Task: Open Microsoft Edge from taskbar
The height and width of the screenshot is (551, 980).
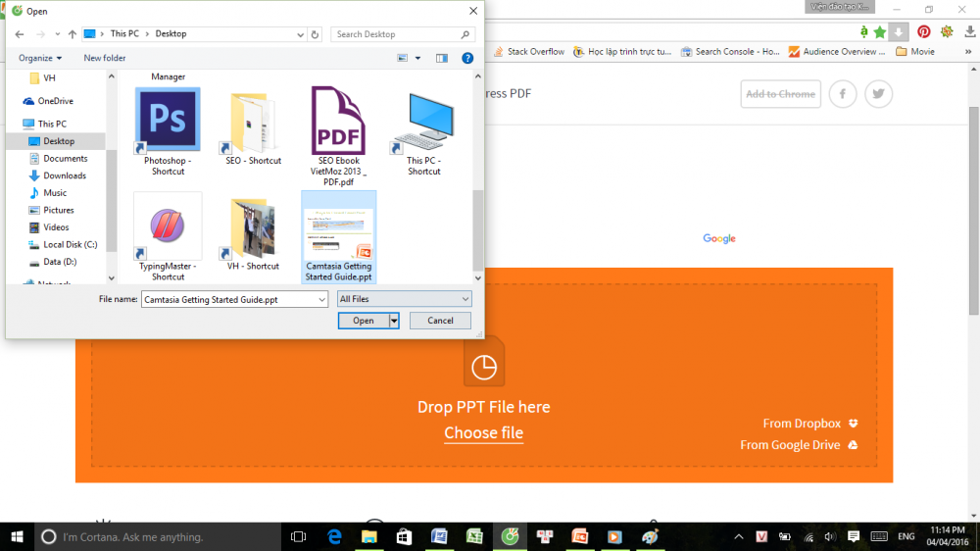Action: (334, 536)
